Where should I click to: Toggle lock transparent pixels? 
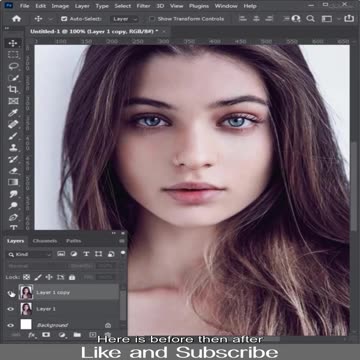[x=26, y=277]
